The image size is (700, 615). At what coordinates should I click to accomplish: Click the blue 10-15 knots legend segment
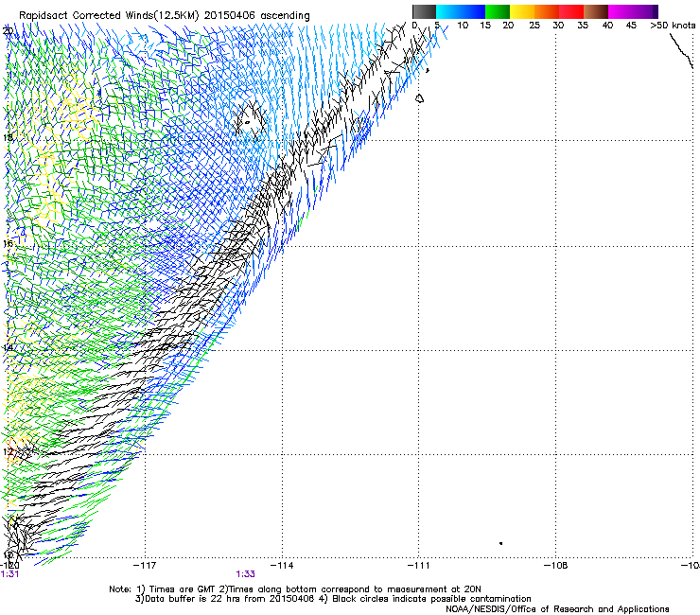click(473, 11)
